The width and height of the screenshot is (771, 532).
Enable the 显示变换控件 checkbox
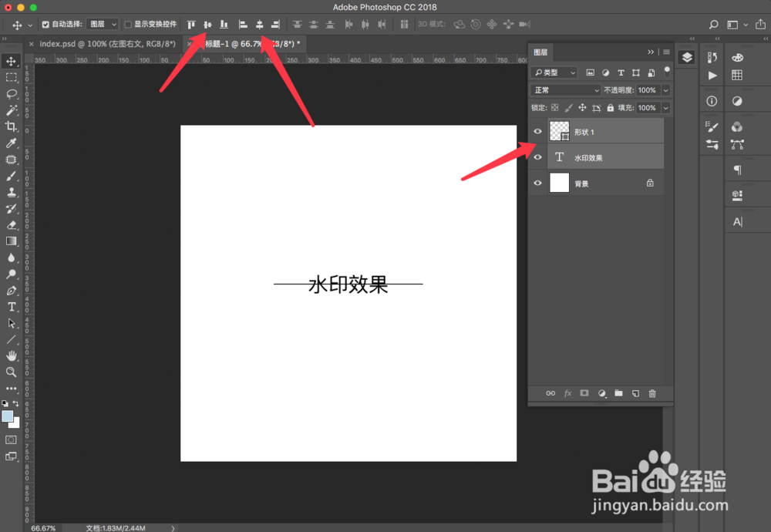pos(128,24)
